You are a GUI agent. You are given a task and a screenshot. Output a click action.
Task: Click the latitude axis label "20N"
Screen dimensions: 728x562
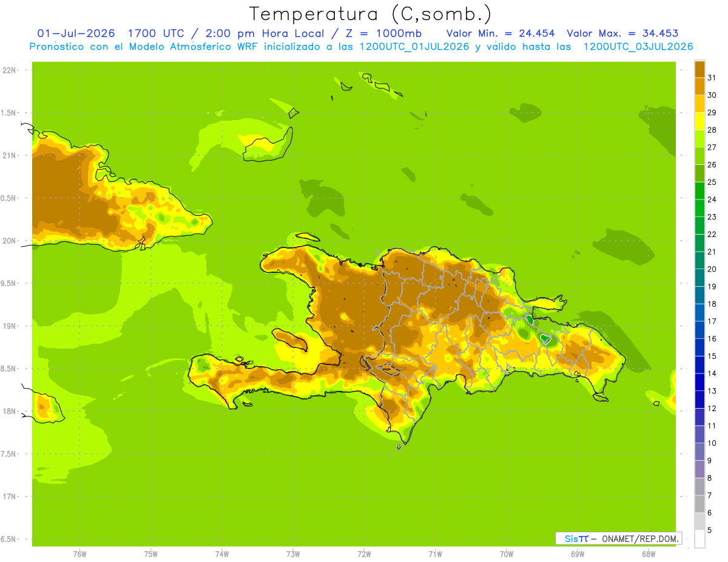click(x=9, y=241)
